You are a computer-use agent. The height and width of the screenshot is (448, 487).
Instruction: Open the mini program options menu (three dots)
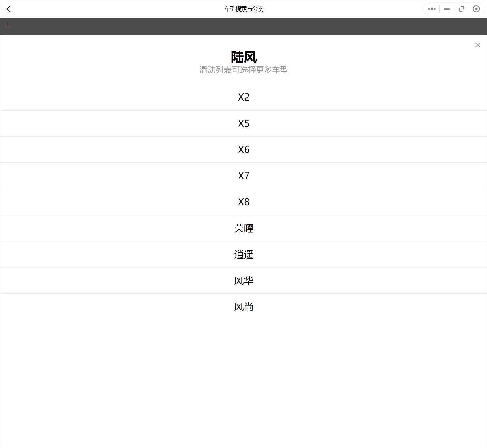[431, 9]
